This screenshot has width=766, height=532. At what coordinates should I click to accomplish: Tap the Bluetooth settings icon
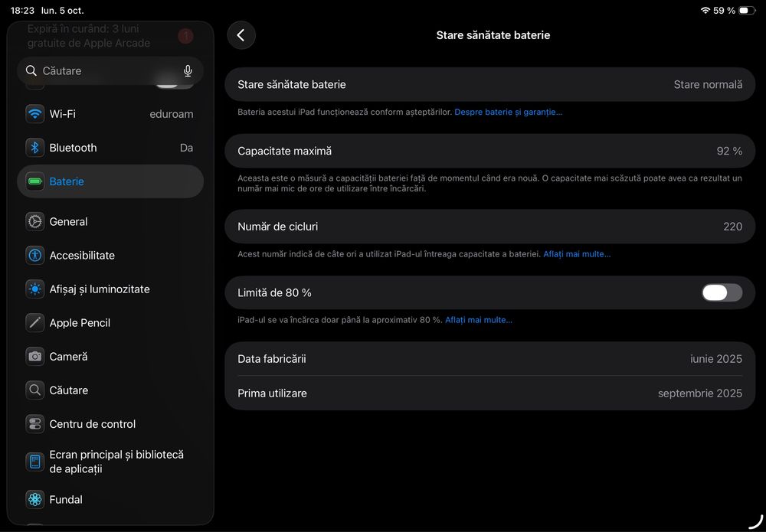[x=34, y=148]
